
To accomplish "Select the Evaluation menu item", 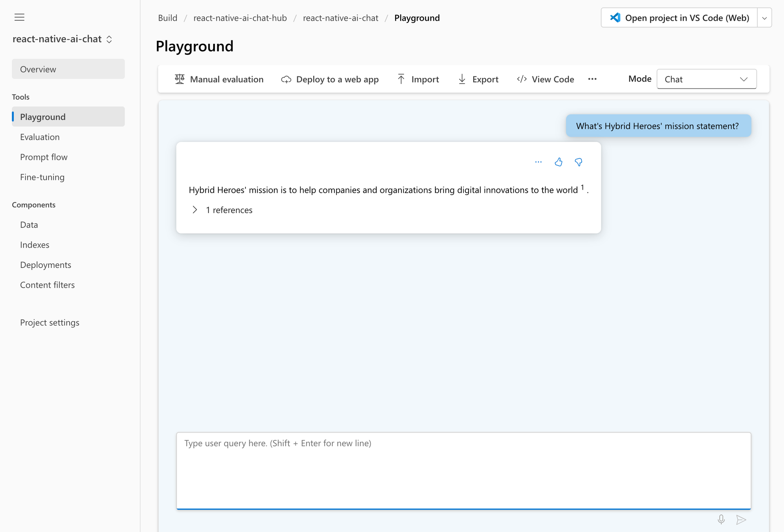I will [x=40, y=137].
